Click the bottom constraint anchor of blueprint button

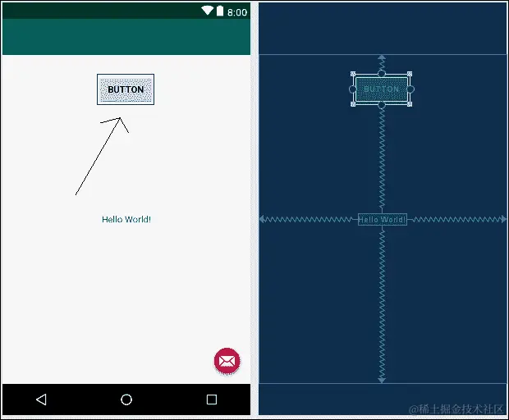382,104
